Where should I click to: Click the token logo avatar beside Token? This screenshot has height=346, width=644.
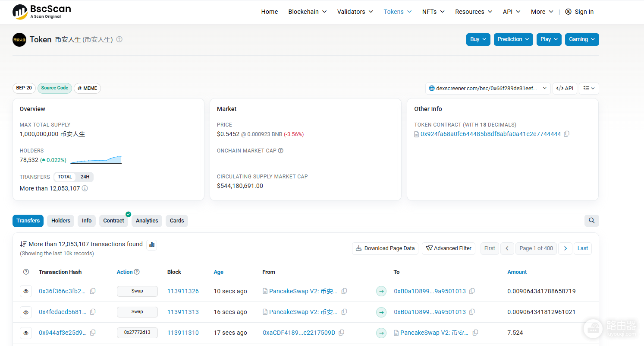[19, 40]
